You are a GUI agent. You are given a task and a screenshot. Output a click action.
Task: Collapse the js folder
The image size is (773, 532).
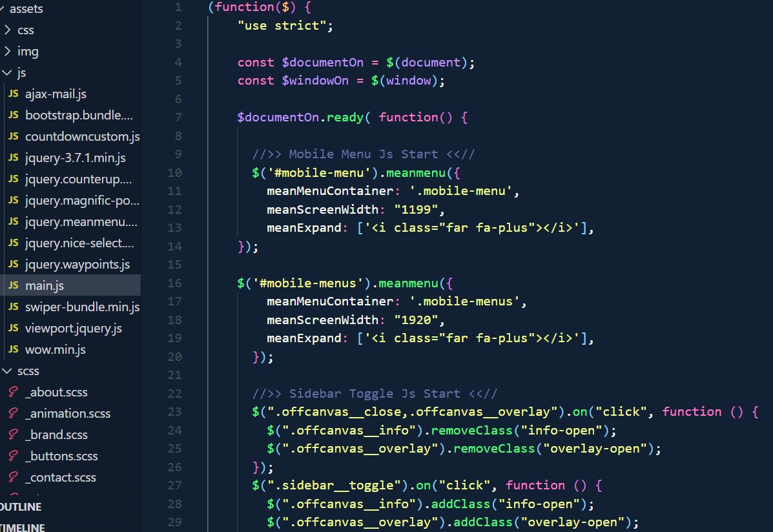7,73
